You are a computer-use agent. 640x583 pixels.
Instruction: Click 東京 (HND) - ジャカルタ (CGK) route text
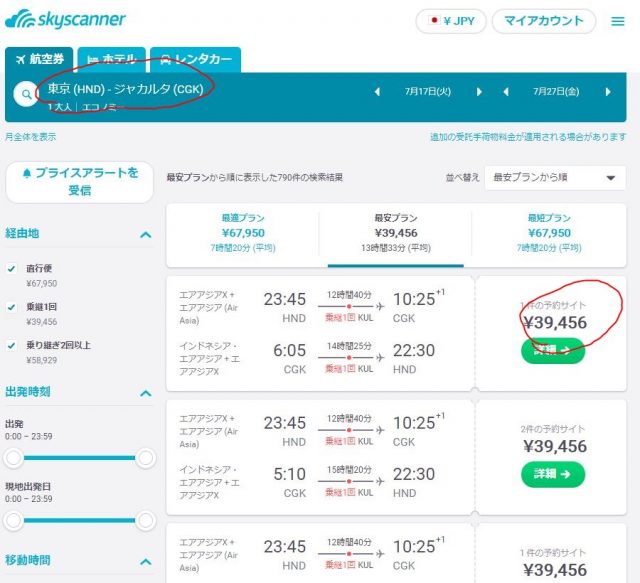pos(125,89)
